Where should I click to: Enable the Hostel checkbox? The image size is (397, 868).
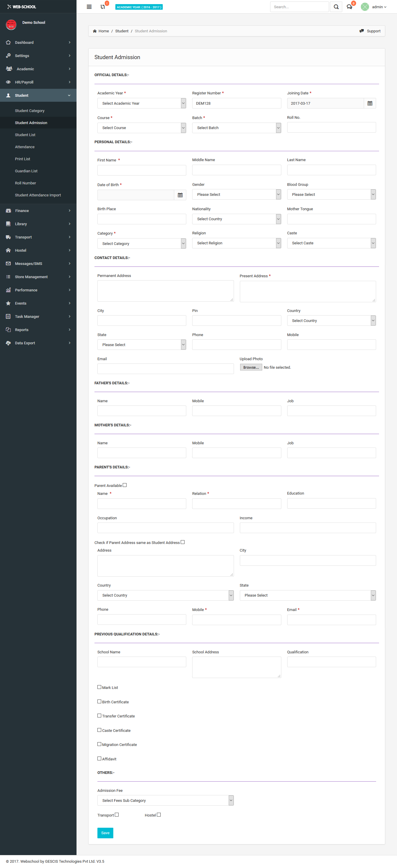coord(159,815)
